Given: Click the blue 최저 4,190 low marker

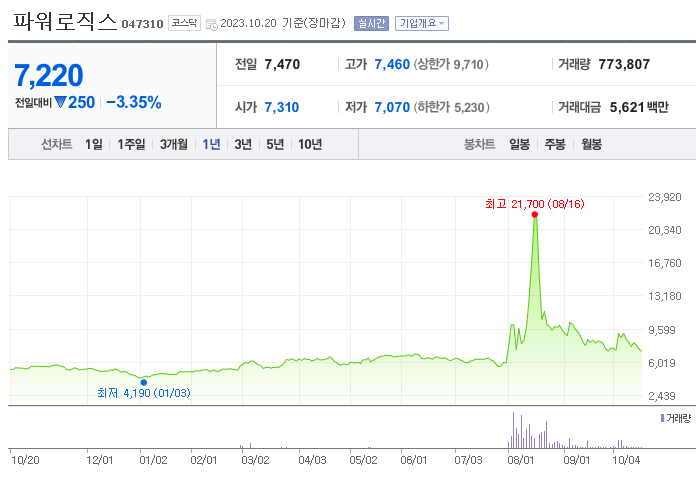Looking at the screenshot, I should tap(143, 382).
